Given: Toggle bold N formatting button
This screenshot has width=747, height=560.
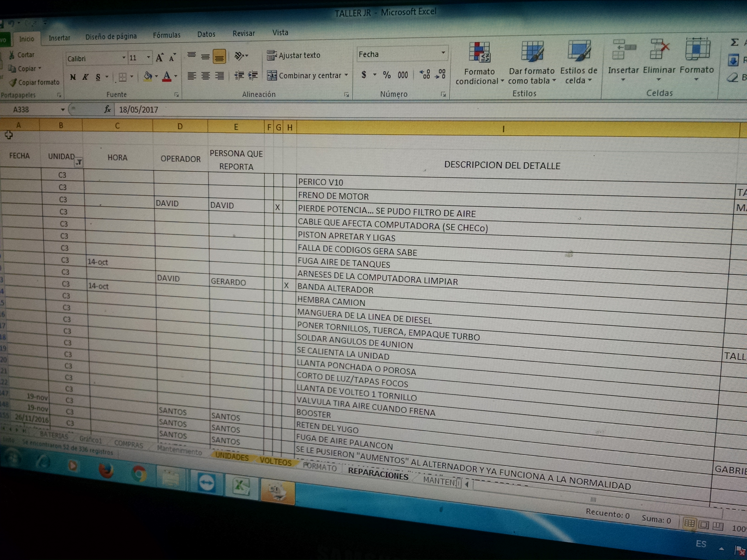Looking at the screenshot, I should (x=73, y=77).
